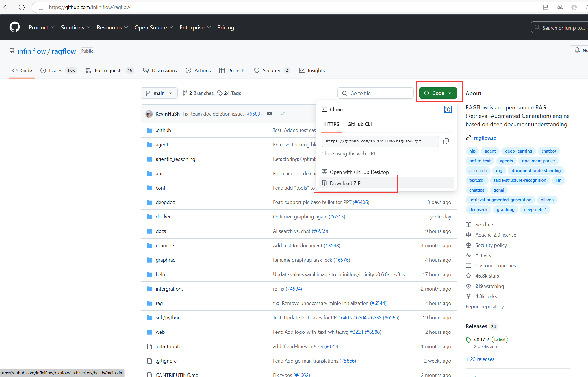Viewport: 588px width, 377px height.
Task: Open the ragflow.io website link
Action: click(485, 138)
